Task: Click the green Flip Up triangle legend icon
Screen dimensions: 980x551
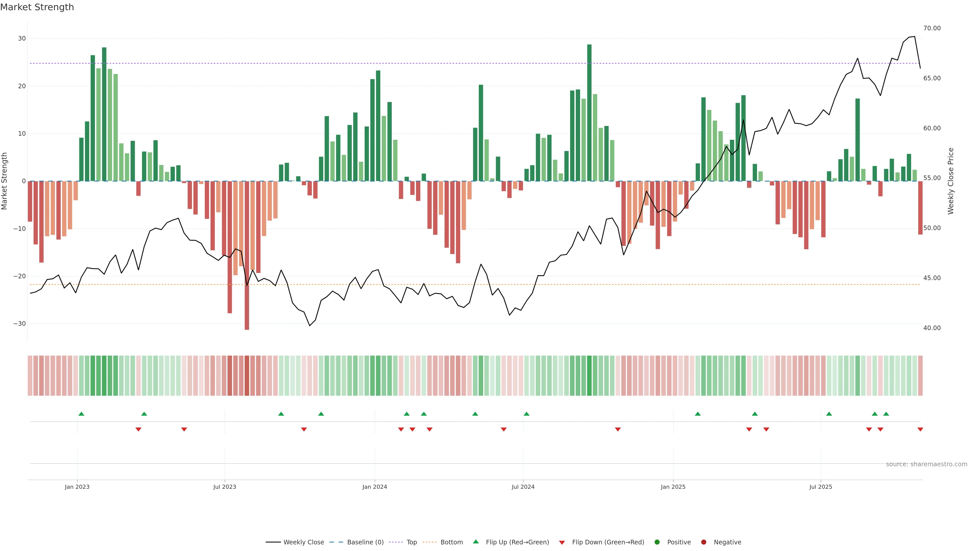Action: pos(475,542)
